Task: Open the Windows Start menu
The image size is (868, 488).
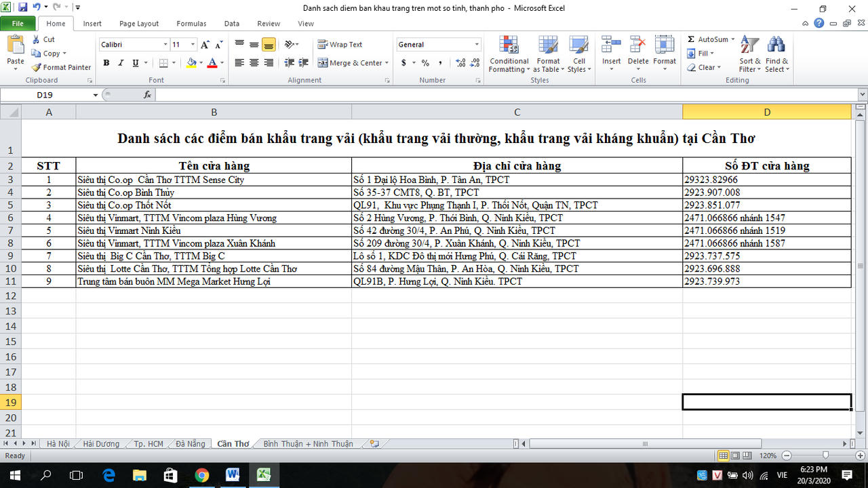Action: pyautogui.click(x=14, y=474)
